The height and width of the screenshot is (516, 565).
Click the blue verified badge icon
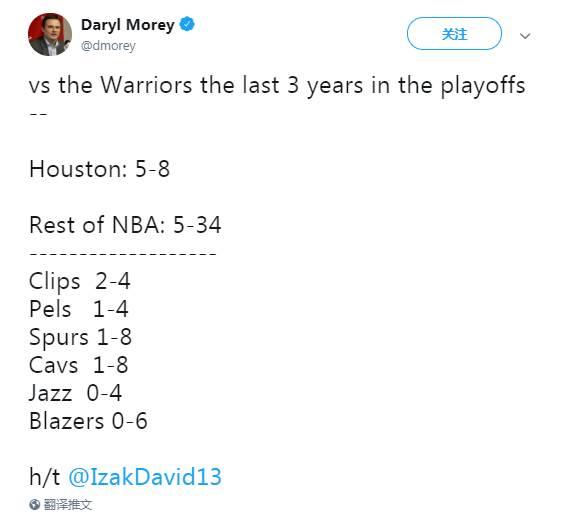[187, 25]
